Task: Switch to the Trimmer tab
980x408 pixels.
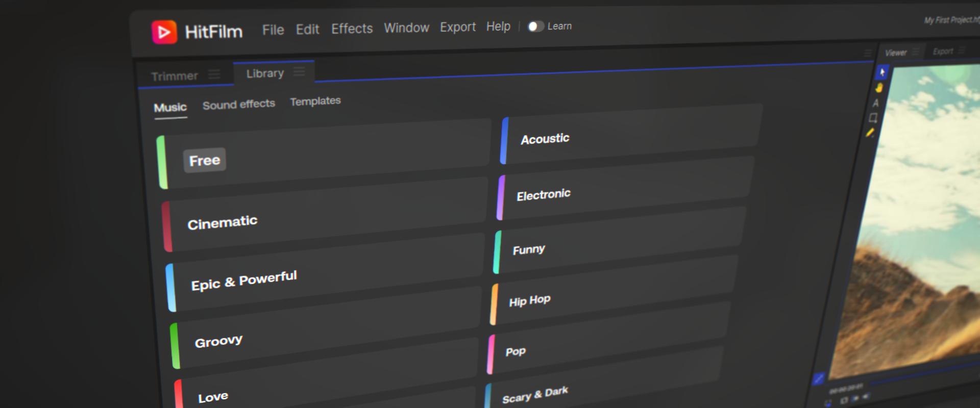Action: [x=174, y=76]
